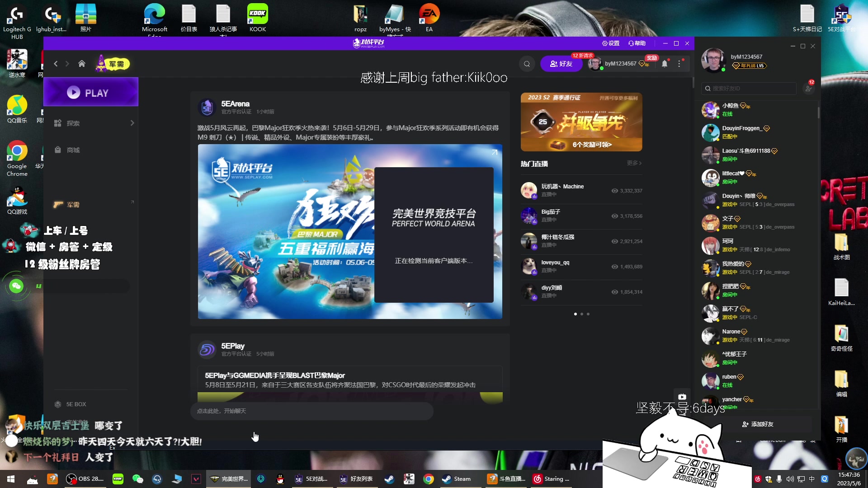Open stream loveyou_qq

click(581, 266)
